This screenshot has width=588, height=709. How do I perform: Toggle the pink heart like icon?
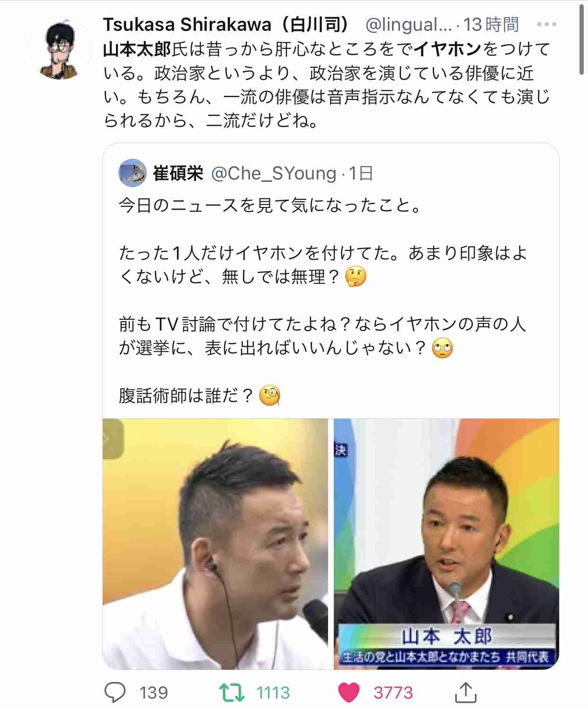pos(349,692)
